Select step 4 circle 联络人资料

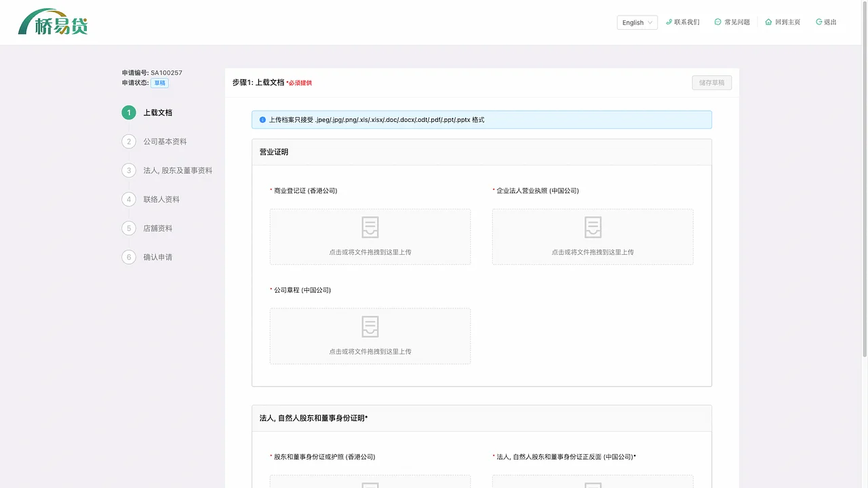tap(128, 199)
